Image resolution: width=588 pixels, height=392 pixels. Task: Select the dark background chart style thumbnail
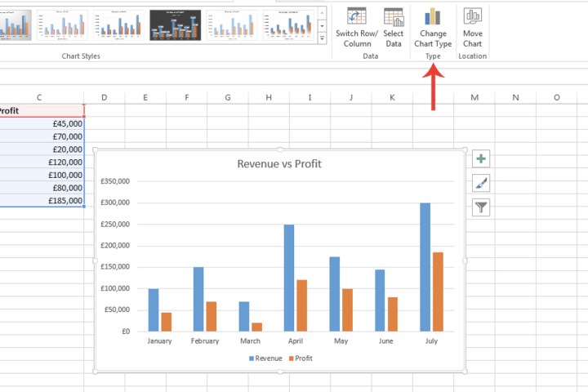[175, 25]
